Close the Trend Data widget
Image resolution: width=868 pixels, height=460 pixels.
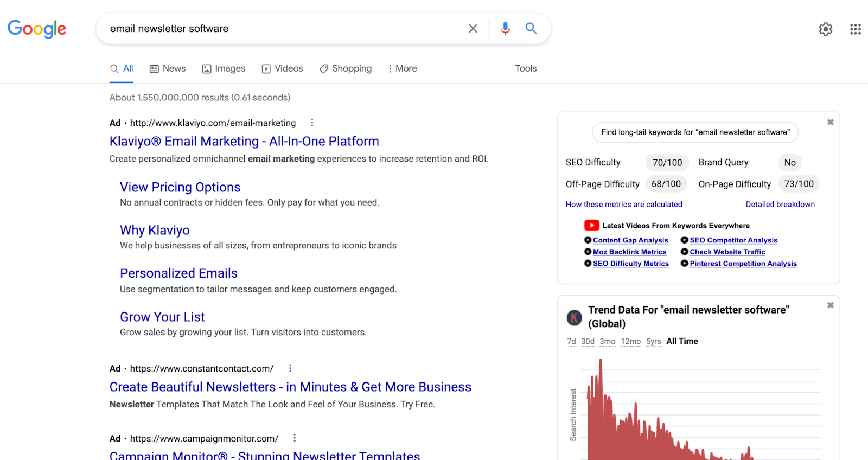(x=830, y=305)
